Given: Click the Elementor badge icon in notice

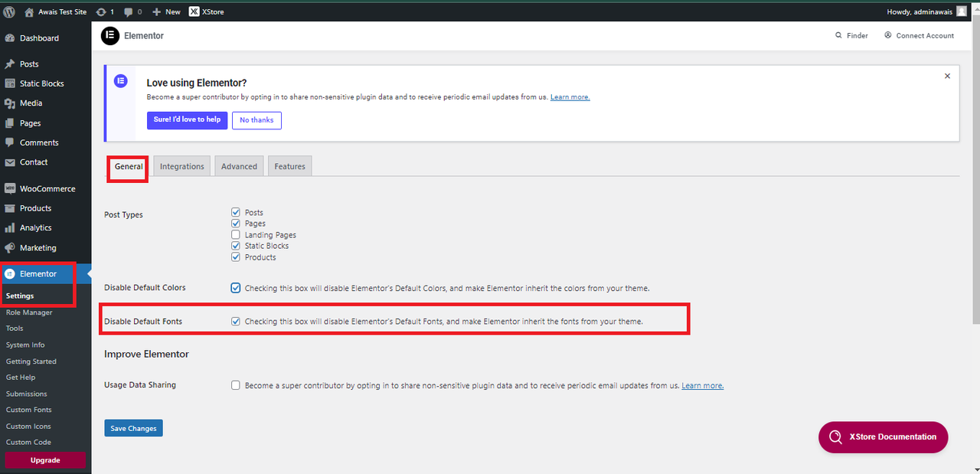Looking at the screenshot, I should point(121,80).
